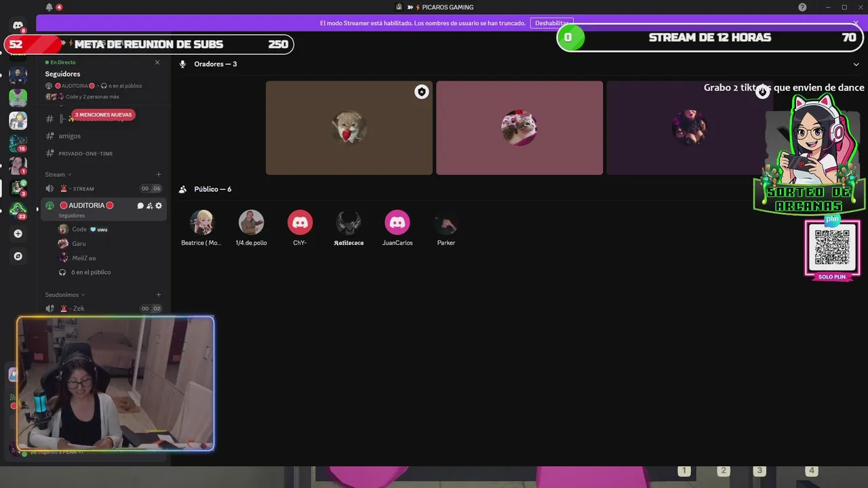Click audience member 1/4.de.pollo avatar
Viewport: 868px width, 488px height.
(x=251, y=222)
